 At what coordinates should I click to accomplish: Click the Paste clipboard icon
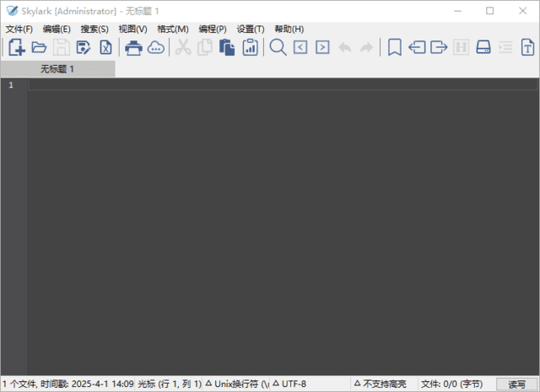227,48
